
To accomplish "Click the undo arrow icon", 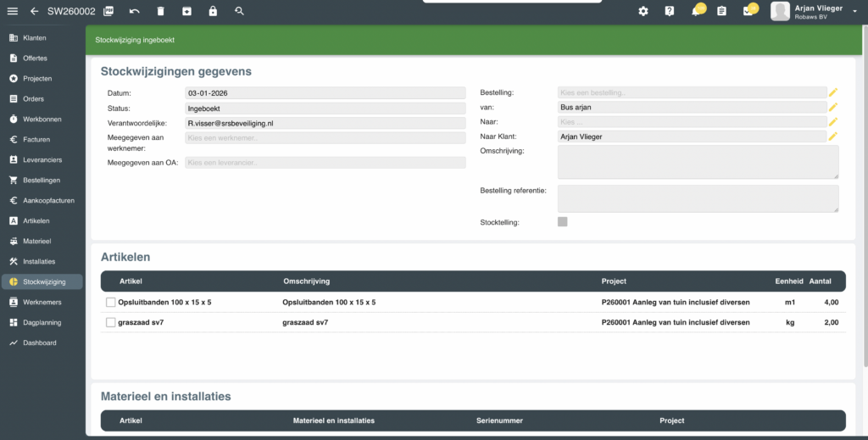I will pos(135,11).
